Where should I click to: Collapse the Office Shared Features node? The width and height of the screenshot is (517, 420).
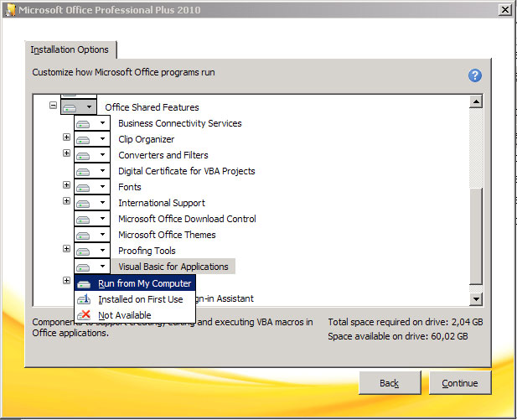53,106
